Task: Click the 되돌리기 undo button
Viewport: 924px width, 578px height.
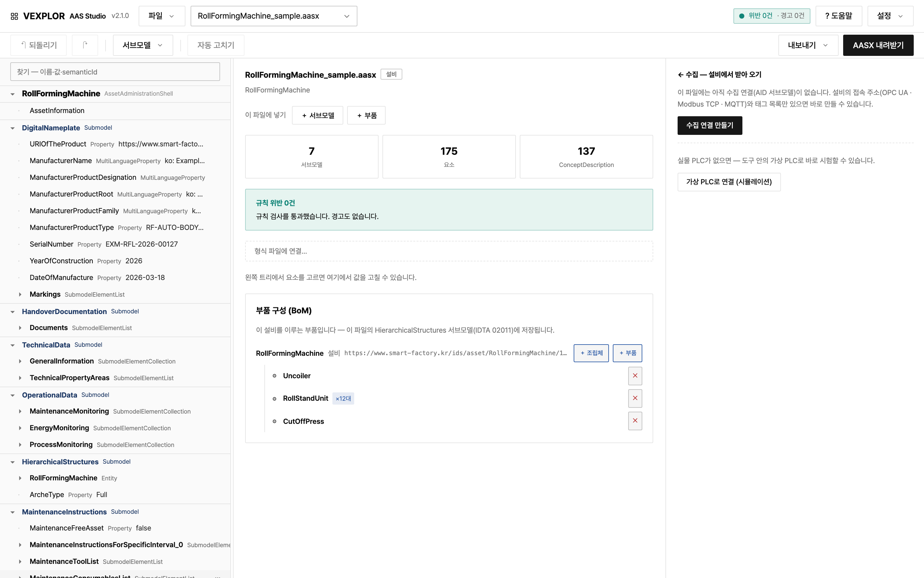Action: 38,45
